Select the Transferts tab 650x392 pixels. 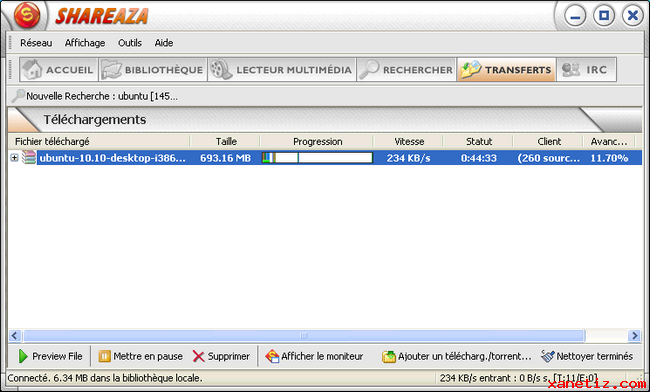[506, 70]
